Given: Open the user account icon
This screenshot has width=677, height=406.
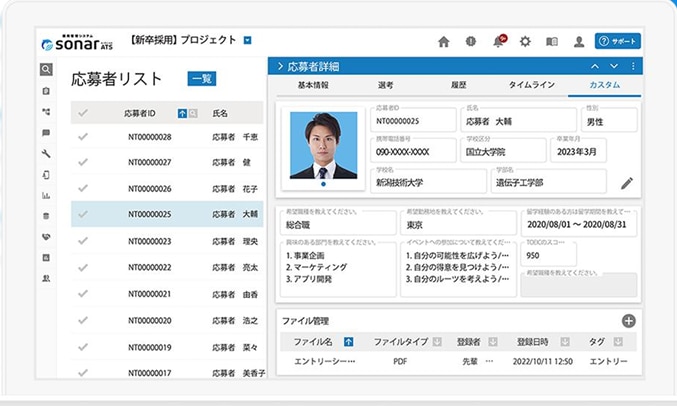Looking at the screenshot, I should [x=579, y=41].
